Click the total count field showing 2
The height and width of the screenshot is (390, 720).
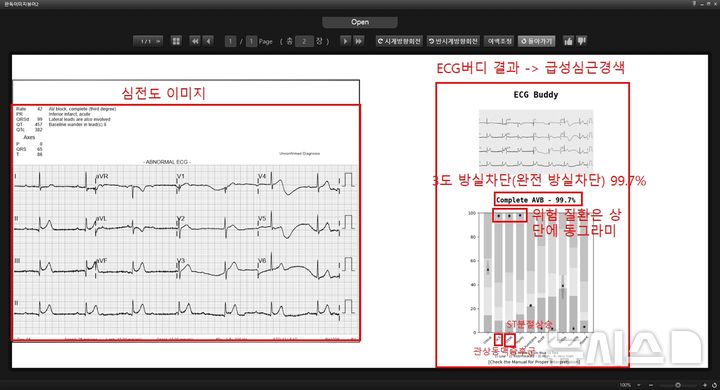click(x=304, y=41)
